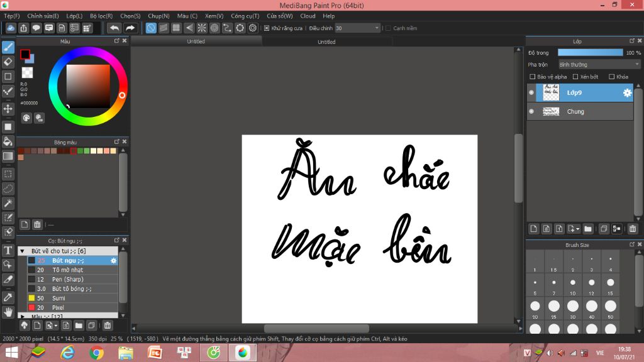Image resolution: width=644 pixels, height=362 pixels.
Task: Select the Pixel brush
Action: point(73,307)
